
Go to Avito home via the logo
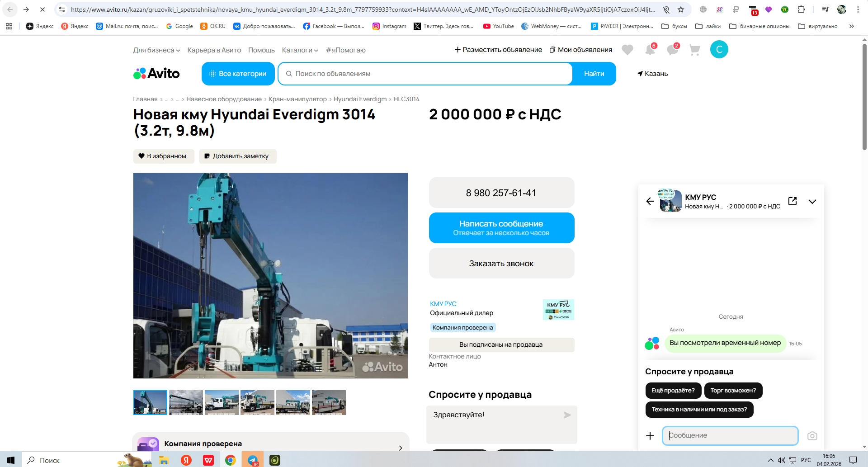pos(156,73)
